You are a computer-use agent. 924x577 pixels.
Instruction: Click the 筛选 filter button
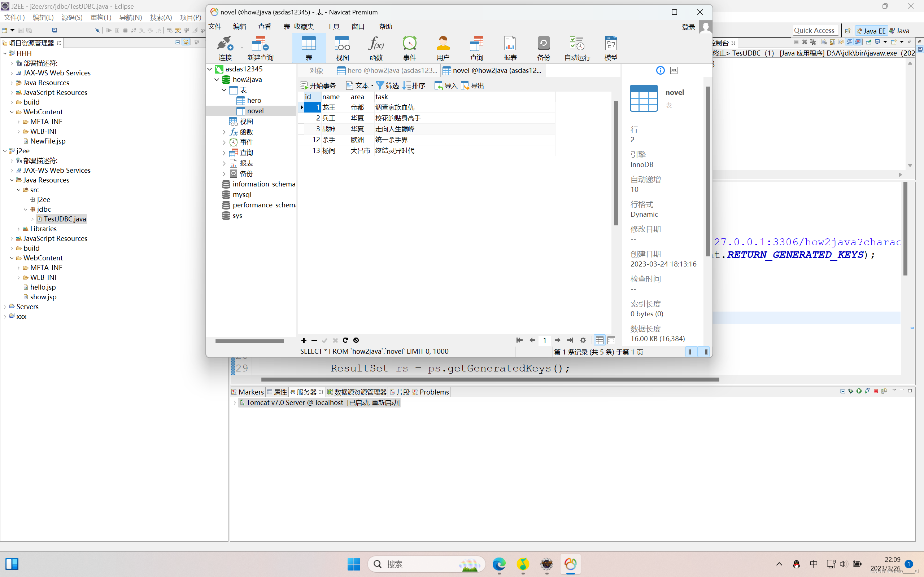387,85
